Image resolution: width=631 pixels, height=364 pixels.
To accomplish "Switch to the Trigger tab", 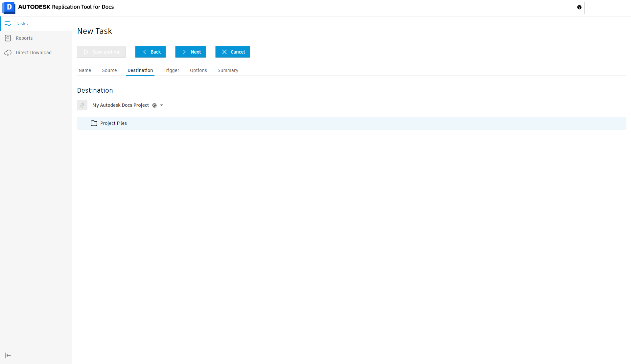I will click(x=171, y=70).
